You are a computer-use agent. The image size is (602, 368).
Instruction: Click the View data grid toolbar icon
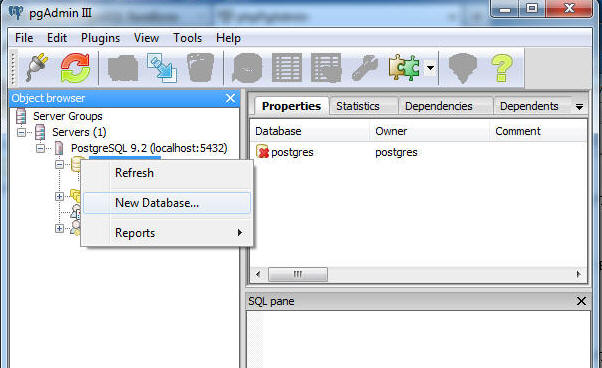[287, 68]
